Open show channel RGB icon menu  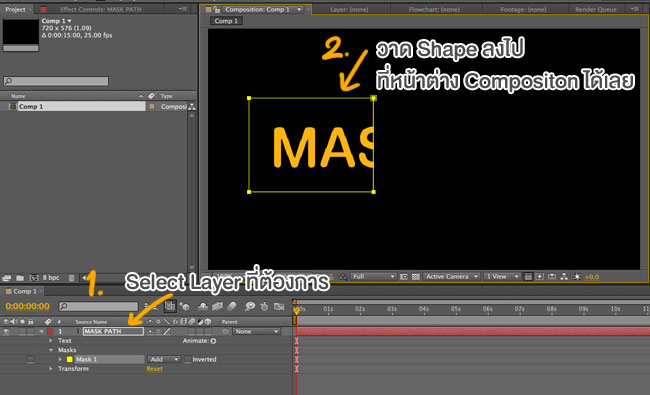click(x=343, y=277)
